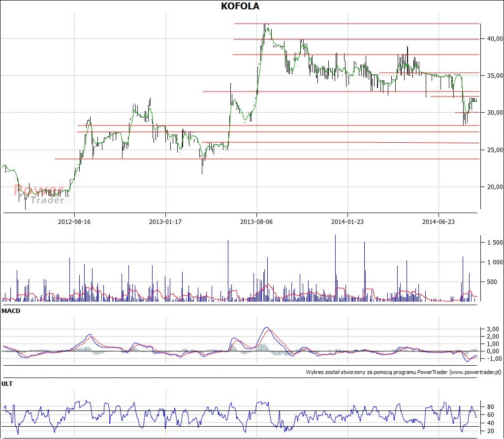
Task: Click the 2013-08-06 date label
Action: click(x=256, y=222)
